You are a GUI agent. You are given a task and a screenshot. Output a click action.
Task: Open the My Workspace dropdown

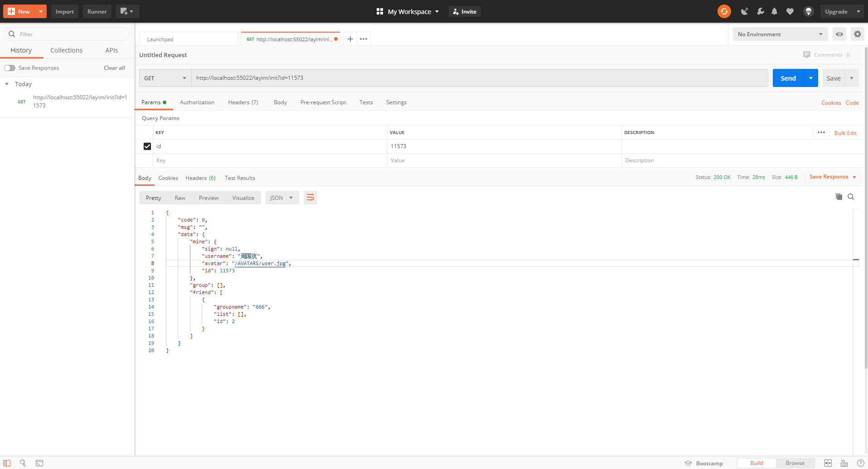tap(407, 11)
